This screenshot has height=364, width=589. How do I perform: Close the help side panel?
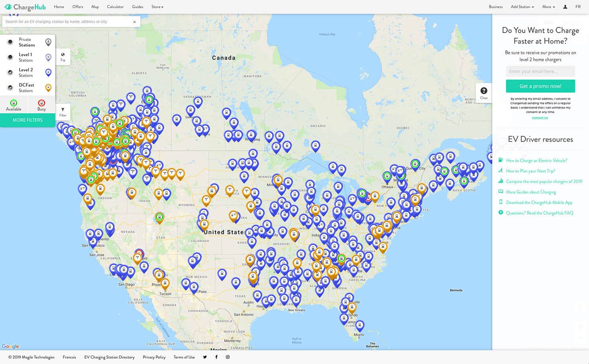coord(484,93)
